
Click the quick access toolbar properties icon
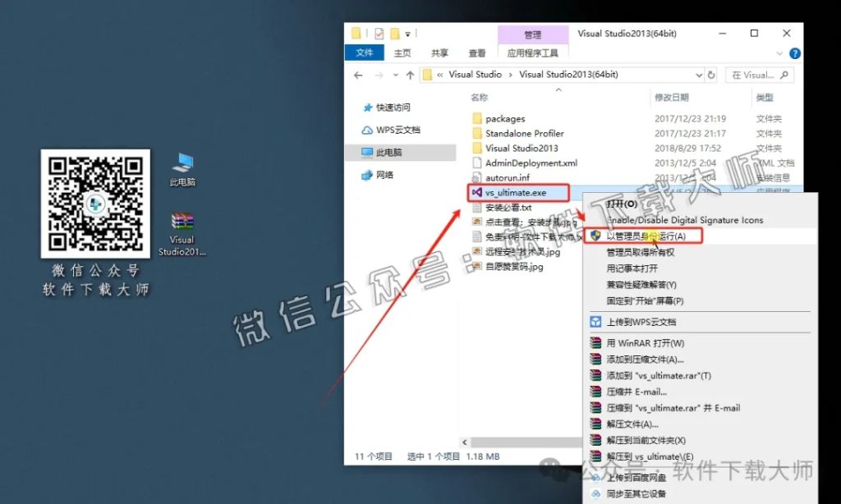pos(379,34)
